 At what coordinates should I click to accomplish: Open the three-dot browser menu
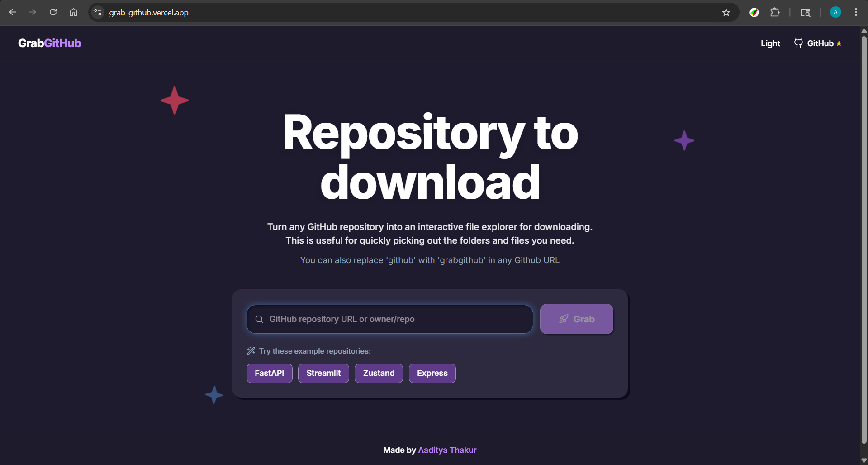pyautogui.click(x=856, y=12)
